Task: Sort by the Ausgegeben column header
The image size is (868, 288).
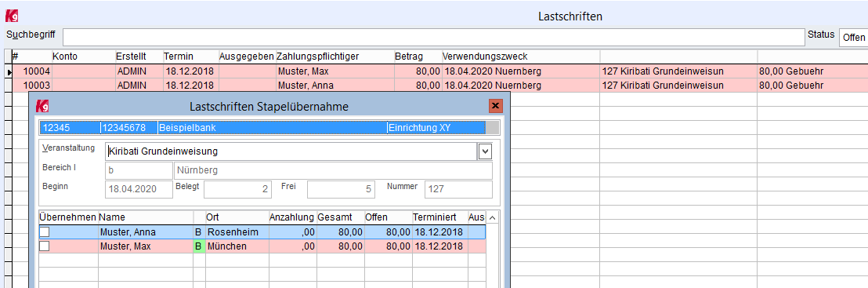Action: click(x=247, y=56)
